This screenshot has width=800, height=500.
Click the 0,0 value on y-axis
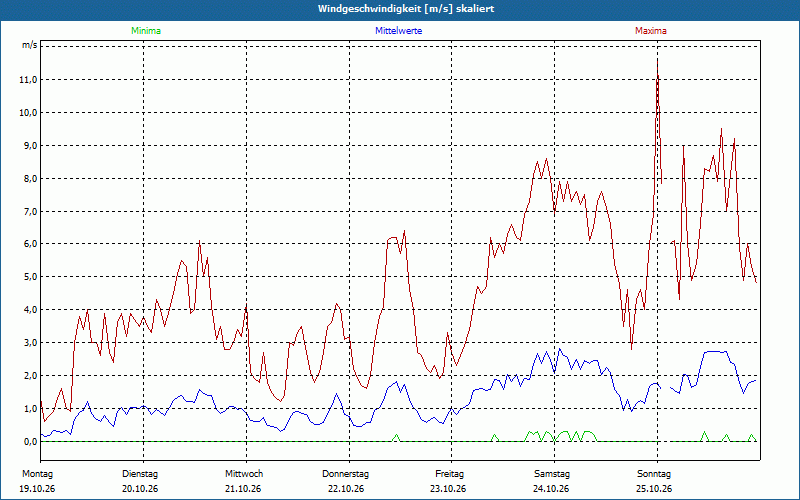point(30,441)
